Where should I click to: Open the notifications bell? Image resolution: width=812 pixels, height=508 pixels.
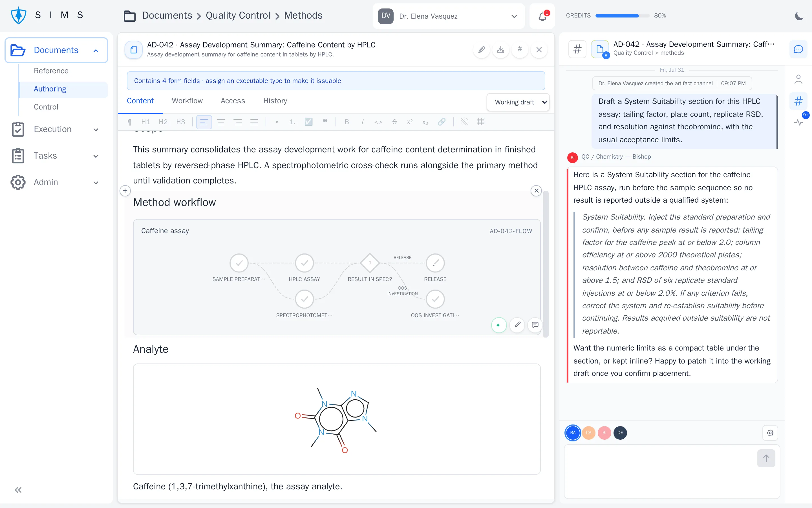tap(542, 16)
